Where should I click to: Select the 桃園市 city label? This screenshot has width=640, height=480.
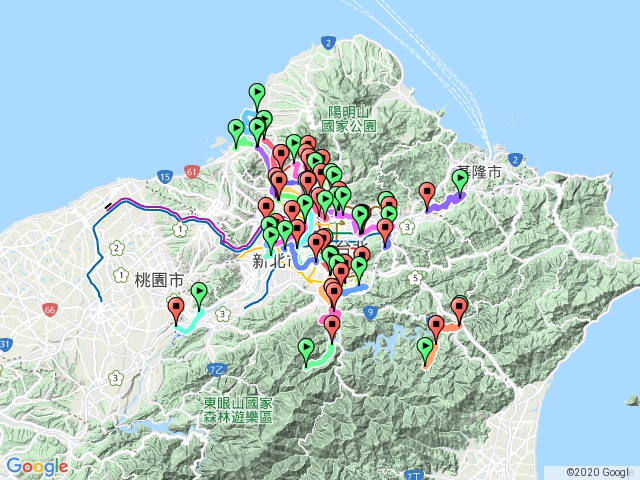pyautogui.click(x=159, y=280)
